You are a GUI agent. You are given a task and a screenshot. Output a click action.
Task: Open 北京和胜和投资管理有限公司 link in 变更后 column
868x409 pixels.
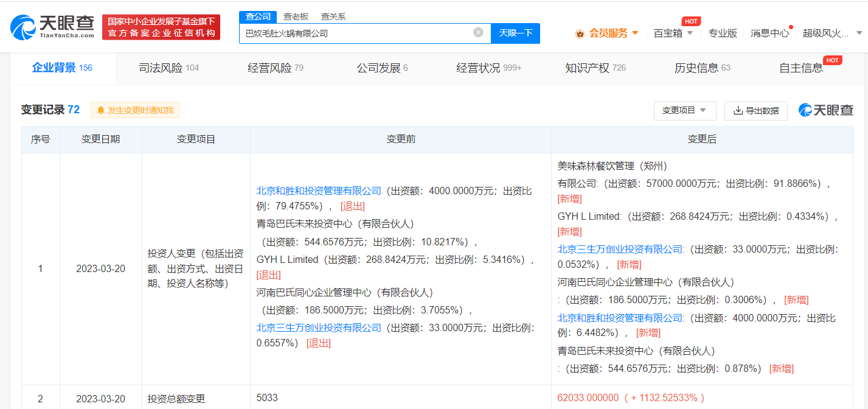(x=620, y=318)
